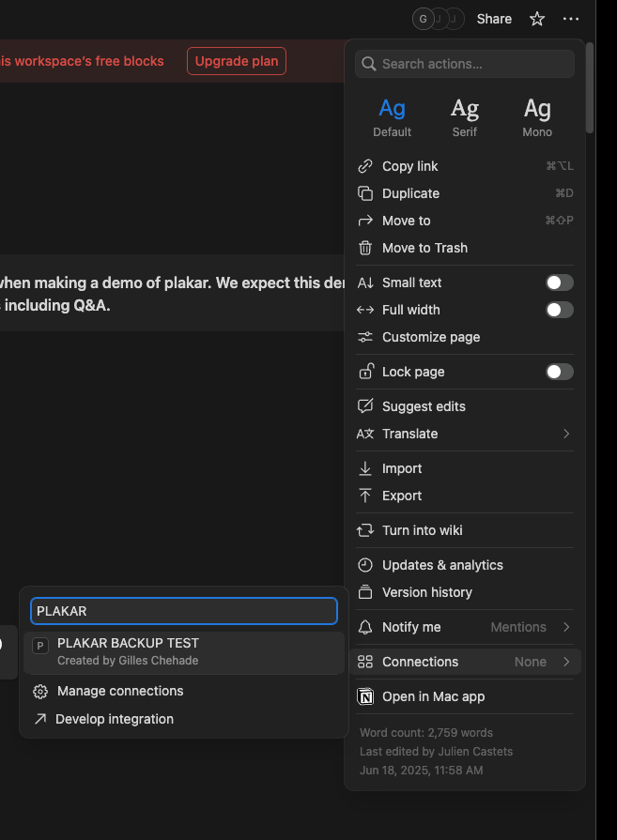Click the Duplicate page icon
Image resolution: width=617 pixels, height=840 pixels.
365,193
